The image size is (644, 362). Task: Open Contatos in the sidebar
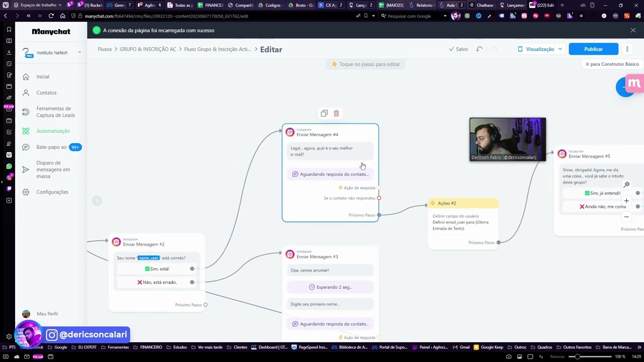point(46,93)
